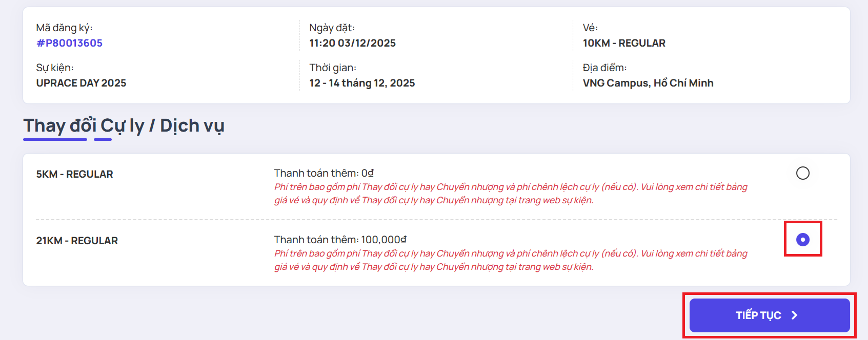Click the red fee note under 5KM option

[x=510, y=194]
